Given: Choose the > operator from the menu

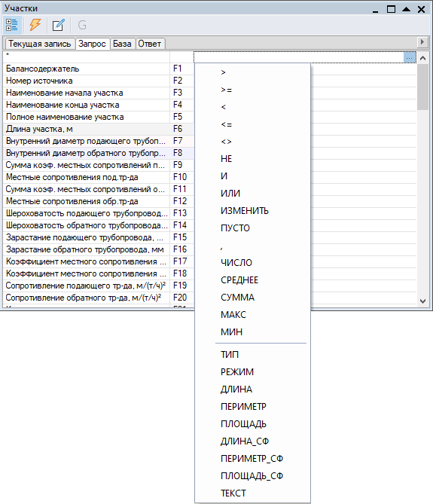Looking at the screenshot, I should tap(252, 72).
